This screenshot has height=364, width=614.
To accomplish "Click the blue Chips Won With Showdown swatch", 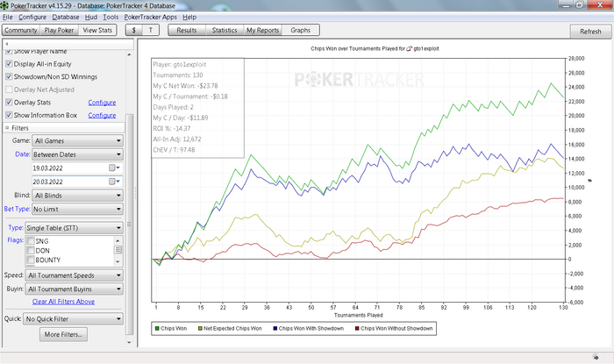I will click(275, 328).
